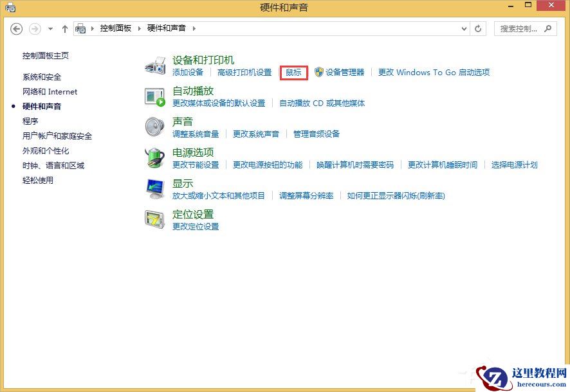Select the 声音 speaker icon
Image resolution: width=570 pixels, height=392 pixels.
tap(154, 127)
